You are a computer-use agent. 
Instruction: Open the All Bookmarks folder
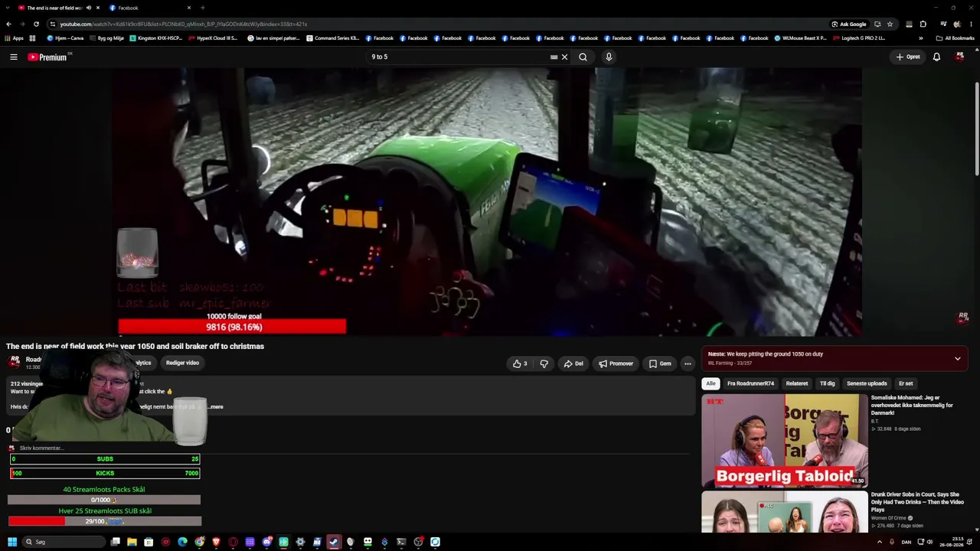click(x=955, y=37)
